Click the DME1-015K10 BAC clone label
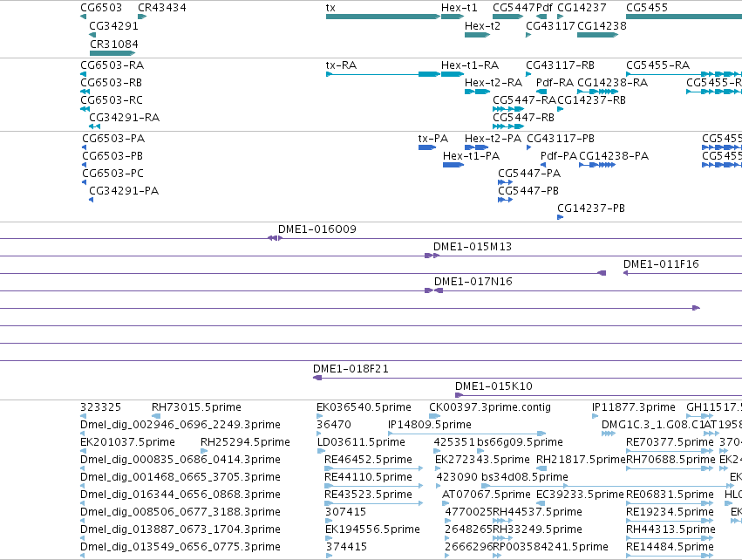The width and height of the screenshot is (742, 560). (x=494, y=386)
